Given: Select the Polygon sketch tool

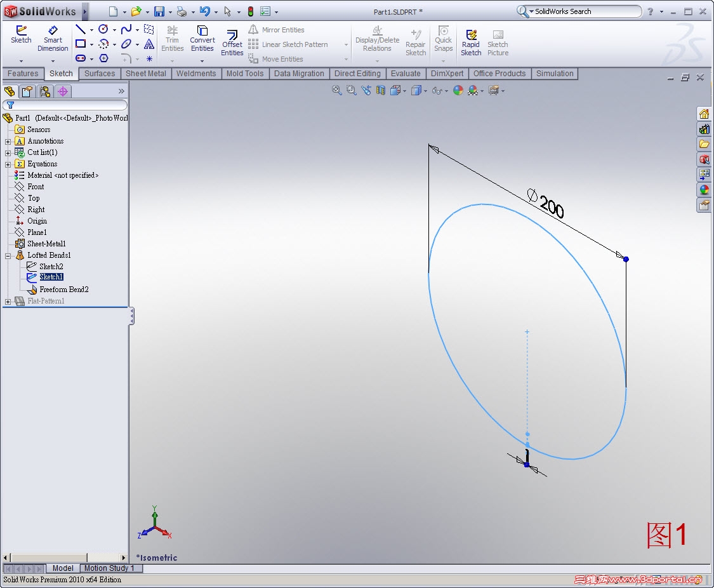Looking at the screenshot, I should point(104,58).
